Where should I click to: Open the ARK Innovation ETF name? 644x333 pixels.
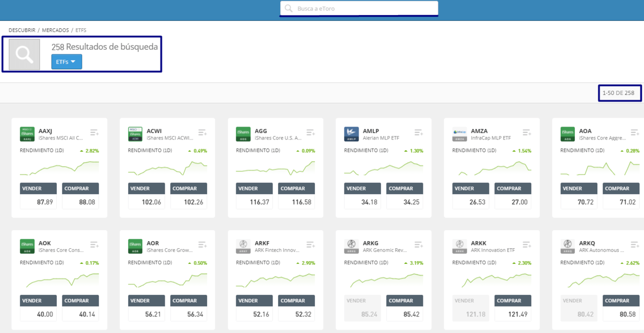tap(494, 250)
